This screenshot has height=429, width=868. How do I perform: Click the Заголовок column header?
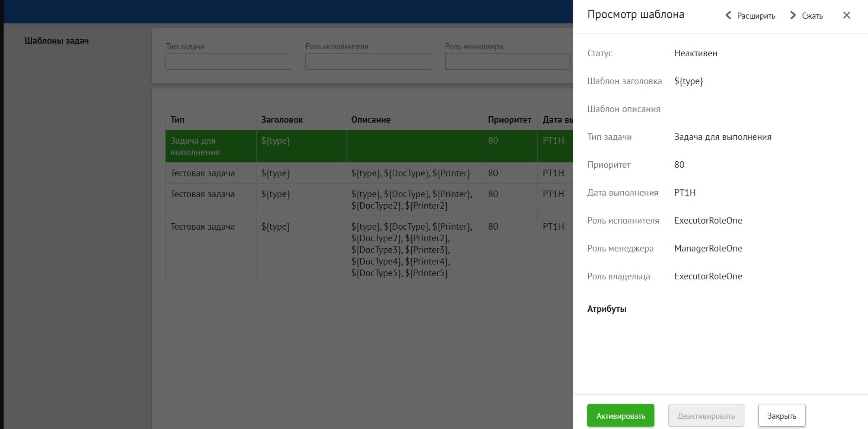point(282,120)
